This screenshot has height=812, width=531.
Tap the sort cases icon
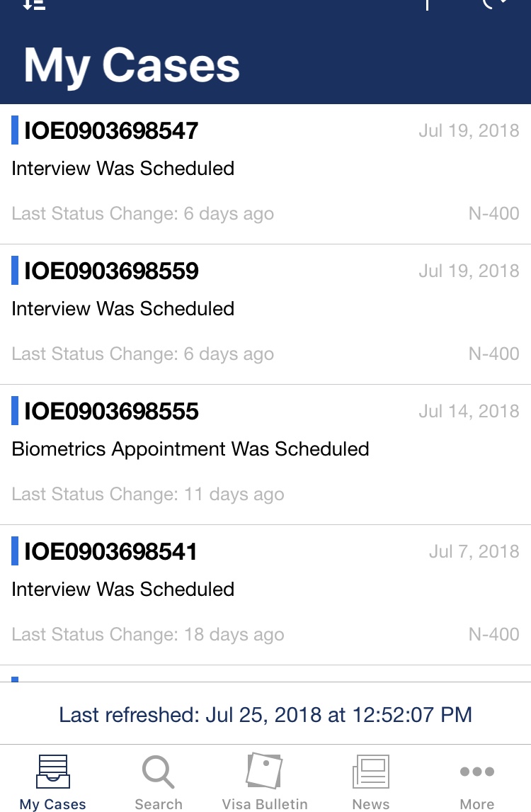coord(34,4)
